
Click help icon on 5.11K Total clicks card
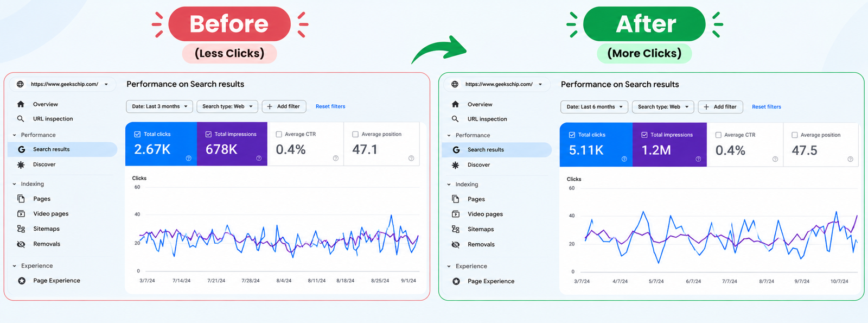pyautogui.click(x=624, y=159)
